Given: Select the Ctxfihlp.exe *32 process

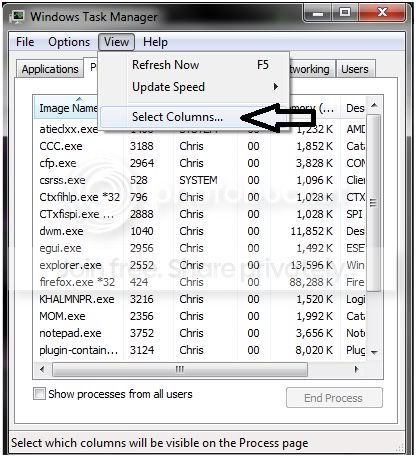Looking at the screenshot, I should (200, 197).
